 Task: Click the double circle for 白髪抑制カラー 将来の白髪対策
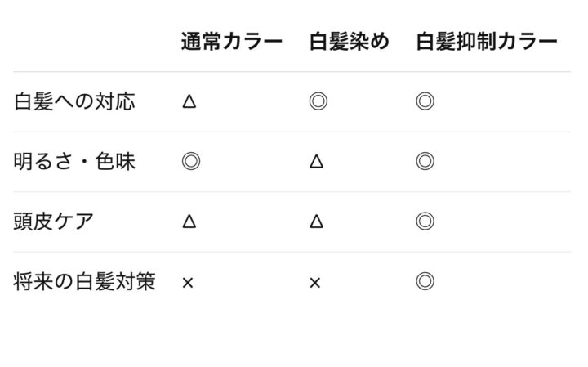(425, 282)
